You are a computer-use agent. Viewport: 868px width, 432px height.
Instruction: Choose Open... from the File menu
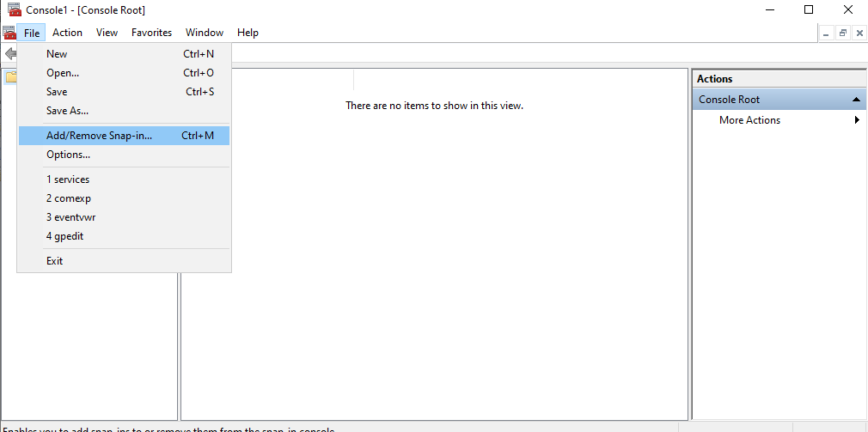click(x=124, y=72)
